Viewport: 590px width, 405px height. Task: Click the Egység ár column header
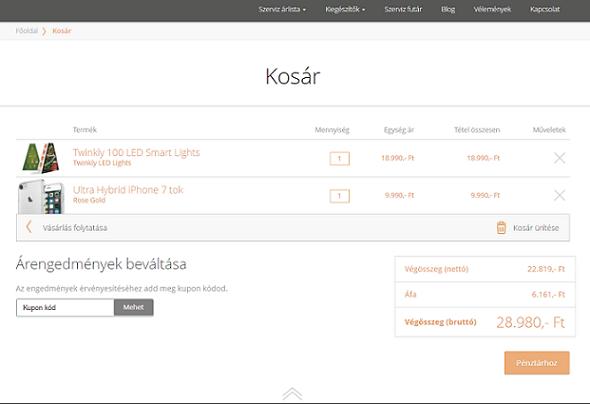[398, 130]
